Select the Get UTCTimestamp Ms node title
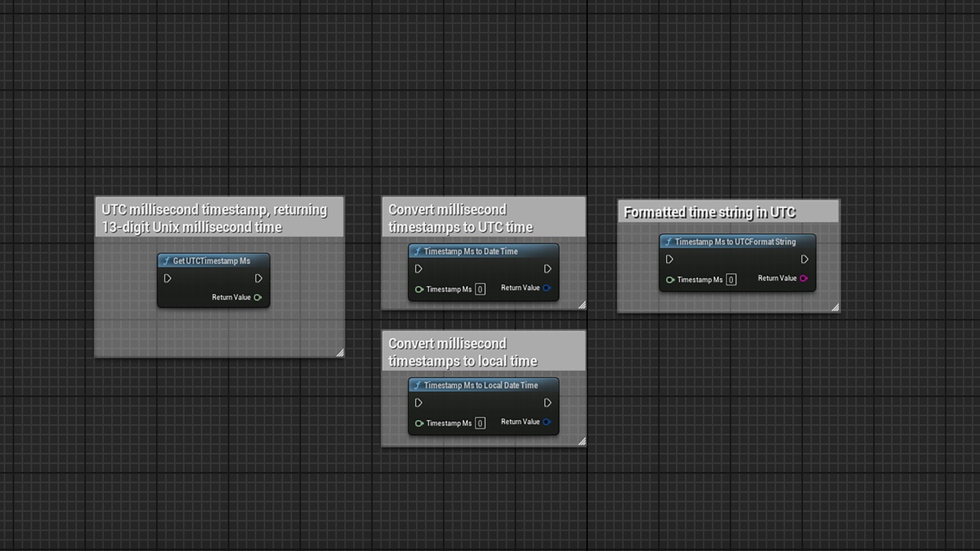This screenshot has height=551, width=980. tap(211, 261)
